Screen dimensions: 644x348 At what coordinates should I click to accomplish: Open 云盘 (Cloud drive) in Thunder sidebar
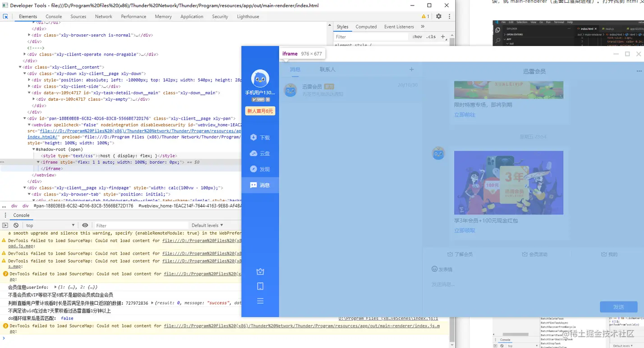click(260, 153)
